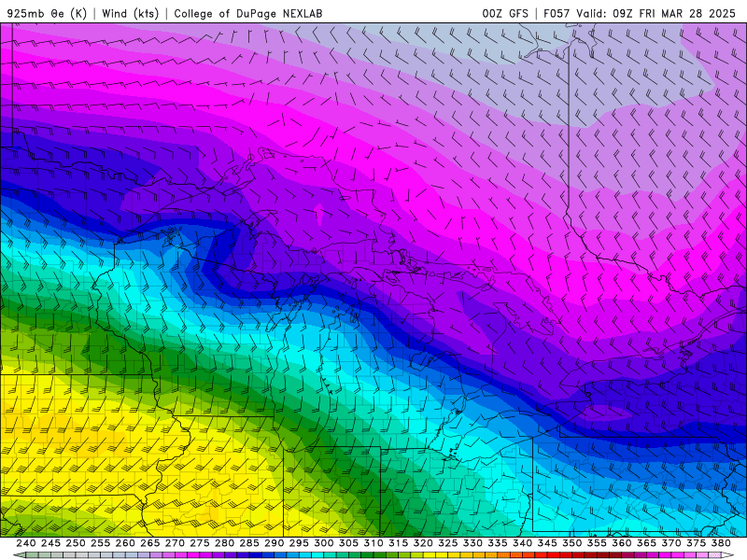
Task: Click the 'Valid: 09Z FRI MAR 28 2025' text
Action: point(656,13)
